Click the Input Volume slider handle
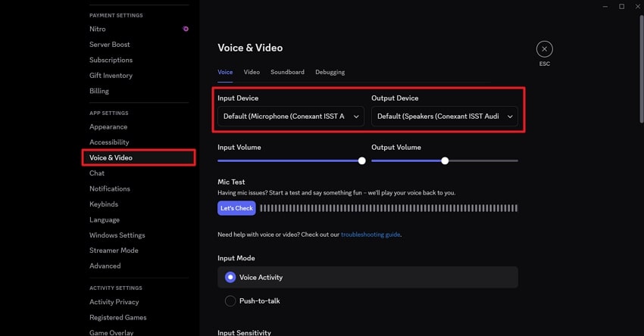The image size is (644, 336). click(x=362, y=161)
